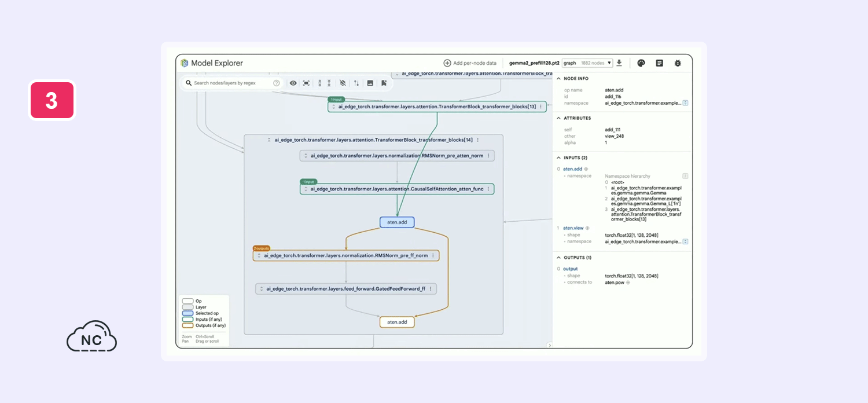Expand namespace value under aten.view input
The height and width of the screenshot is (403, 868).
pos(685,241)
